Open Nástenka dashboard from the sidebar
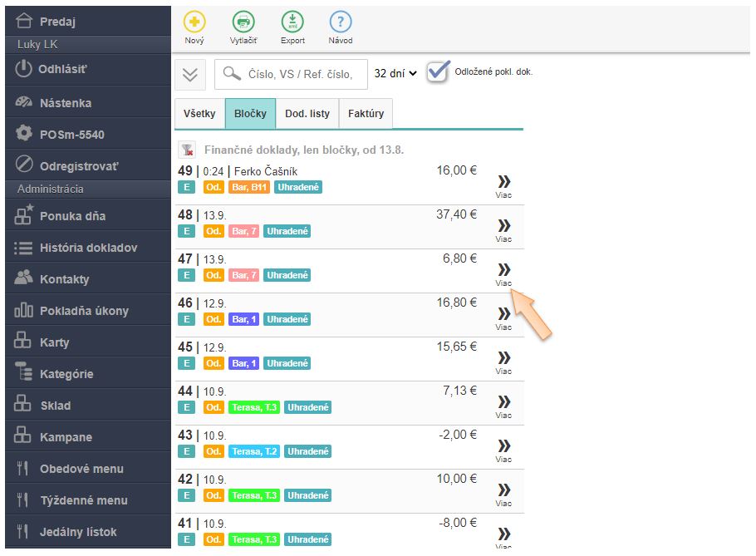 (x=65, y=103)
